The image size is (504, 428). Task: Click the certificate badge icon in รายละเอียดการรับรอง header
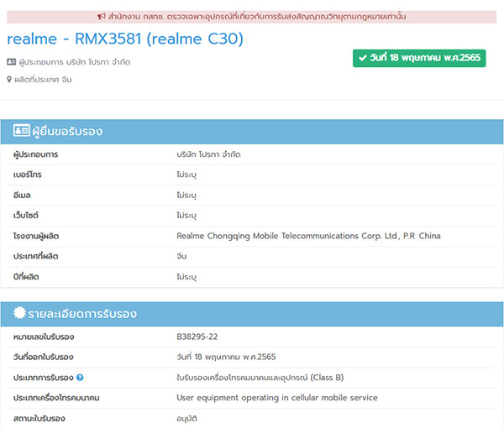click(x=19, y=313)
